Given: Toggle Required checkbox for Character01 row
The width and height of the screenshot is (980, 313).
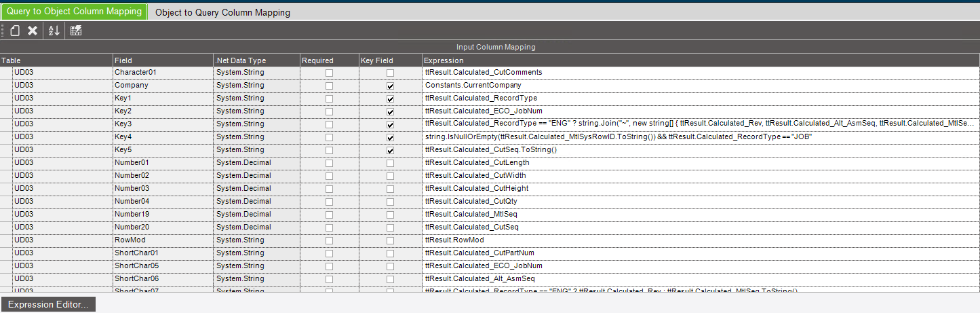Looking at the screenshot, I should (329, 73).
